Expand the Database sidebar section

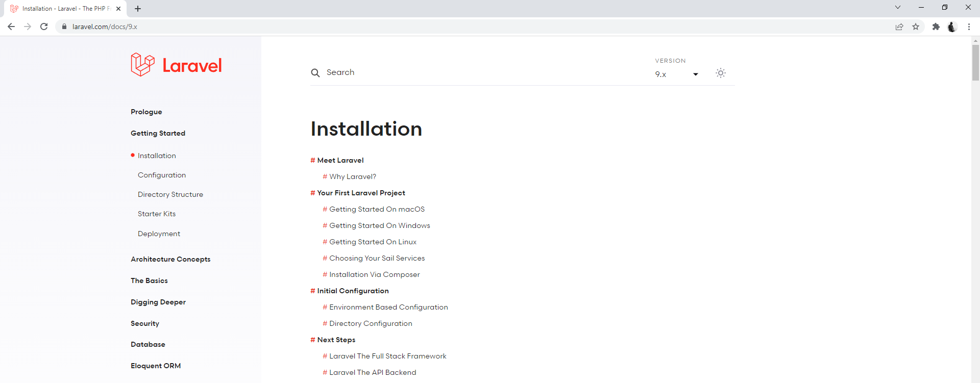148,344
